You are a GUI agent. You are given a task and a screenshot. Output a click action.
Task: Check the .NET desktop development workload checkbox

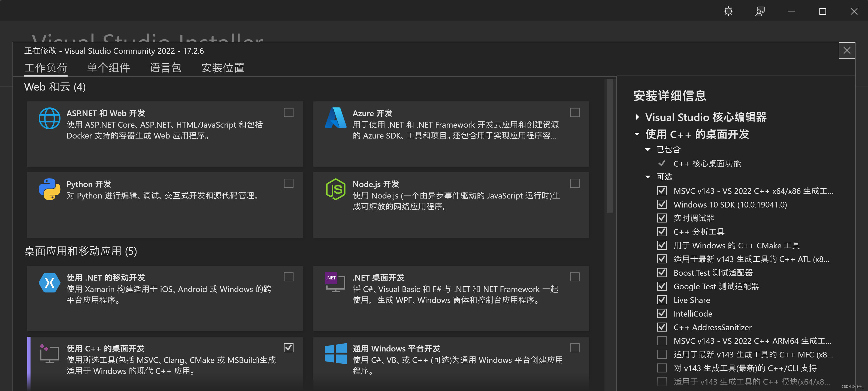click(574, 277)
